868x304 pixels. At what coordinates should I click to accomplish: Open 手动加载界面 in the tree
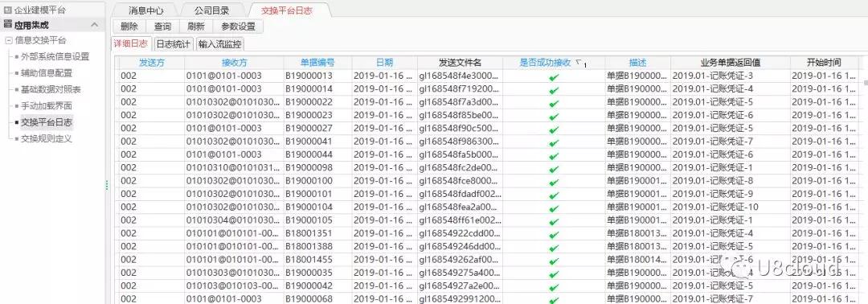tap(46, 106)
